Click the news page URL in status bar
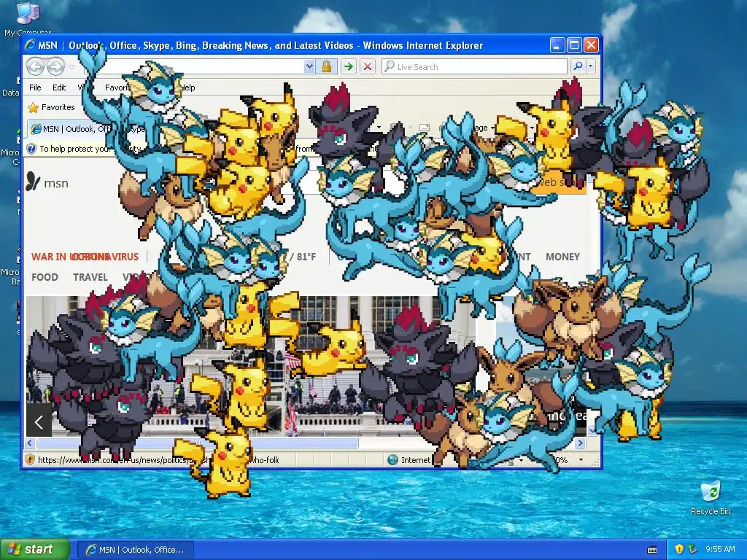Image resolution: width=747 pixels, height=560 pixels. (158, 460)
